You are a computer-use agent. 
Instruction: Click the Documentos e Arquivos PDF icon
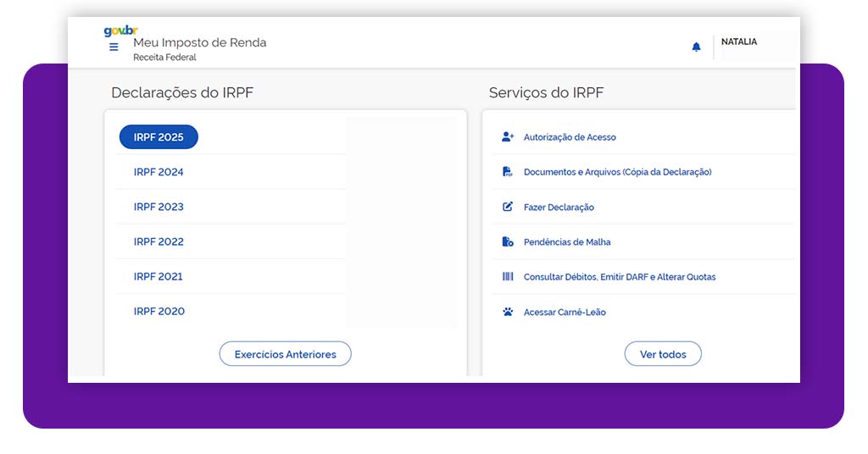coord(507,171)
